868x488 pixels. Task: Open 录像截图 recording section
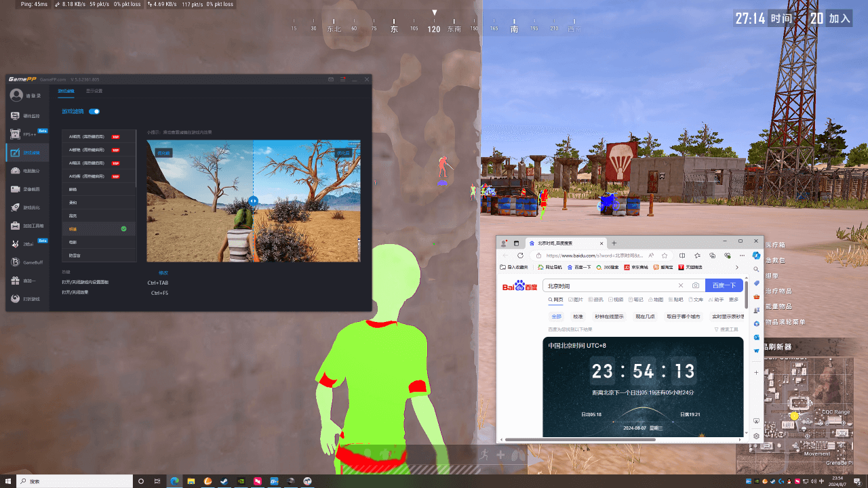click(x=26, y=189)
